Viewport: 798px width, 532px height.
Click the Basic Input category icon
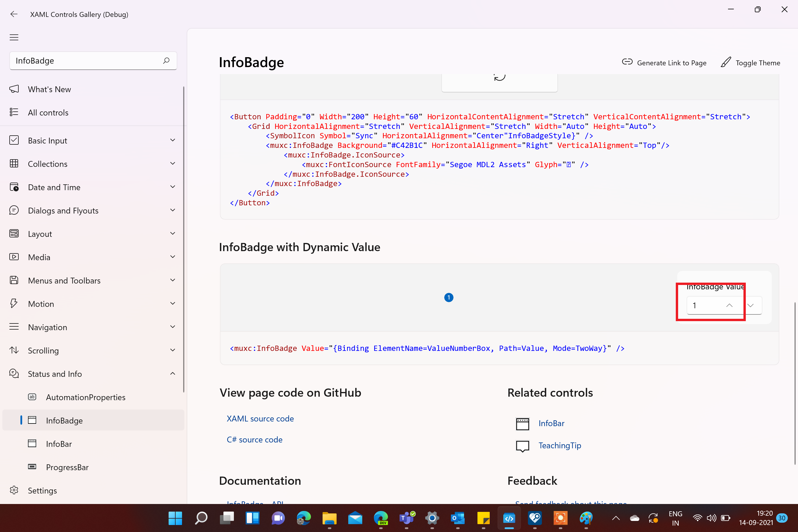click(14, 140)
